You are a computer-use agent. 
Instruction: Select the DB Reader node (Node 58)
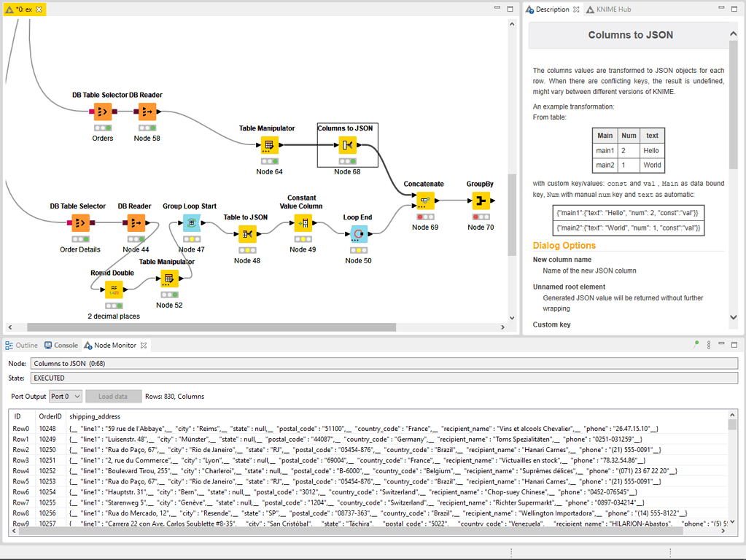pyautogui.click(x=147, y=112)
